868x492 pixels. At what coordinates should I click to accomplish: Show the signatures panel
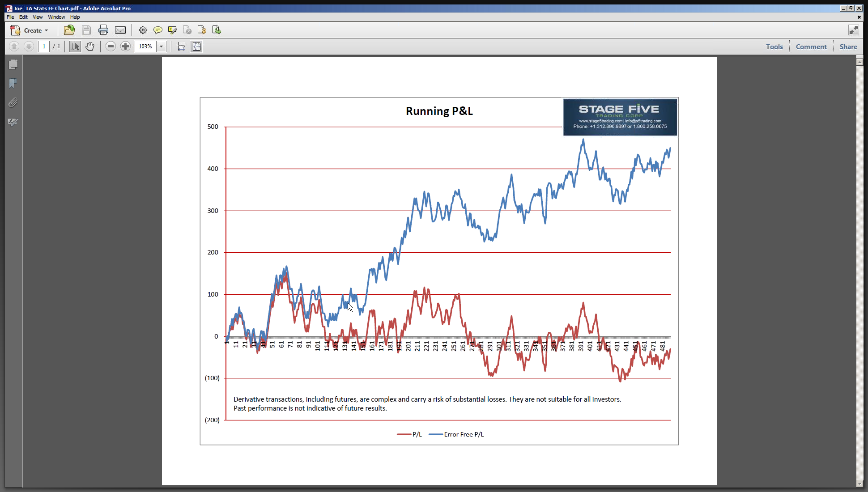pyautogui.click(x=13, y=122)
